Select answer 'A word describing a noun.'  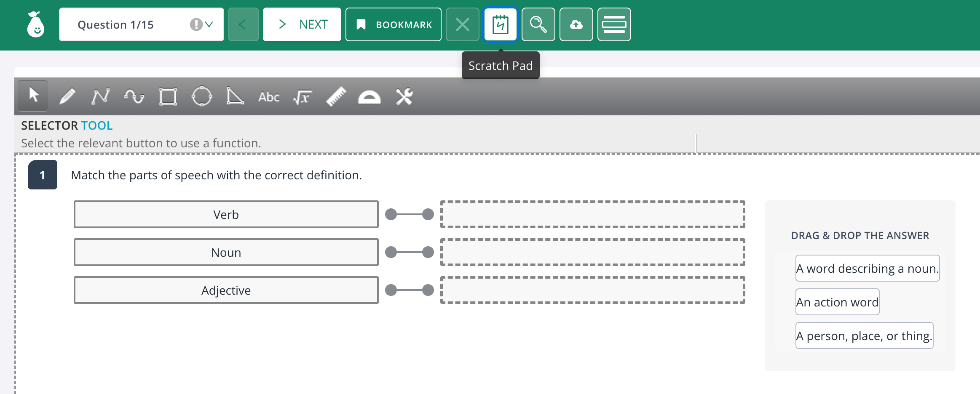point(868,268)
